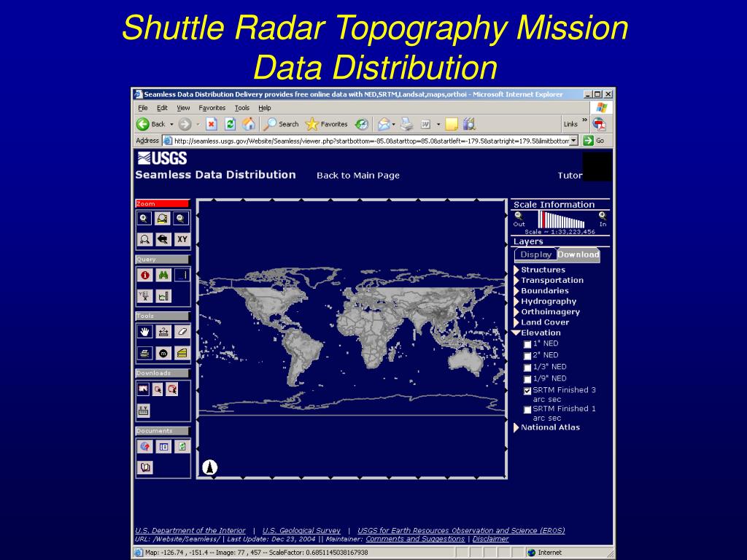The height and width of the screenshot is (560, 747).
Task: Select the define download area map icon
Action: [x=143, y=389]
